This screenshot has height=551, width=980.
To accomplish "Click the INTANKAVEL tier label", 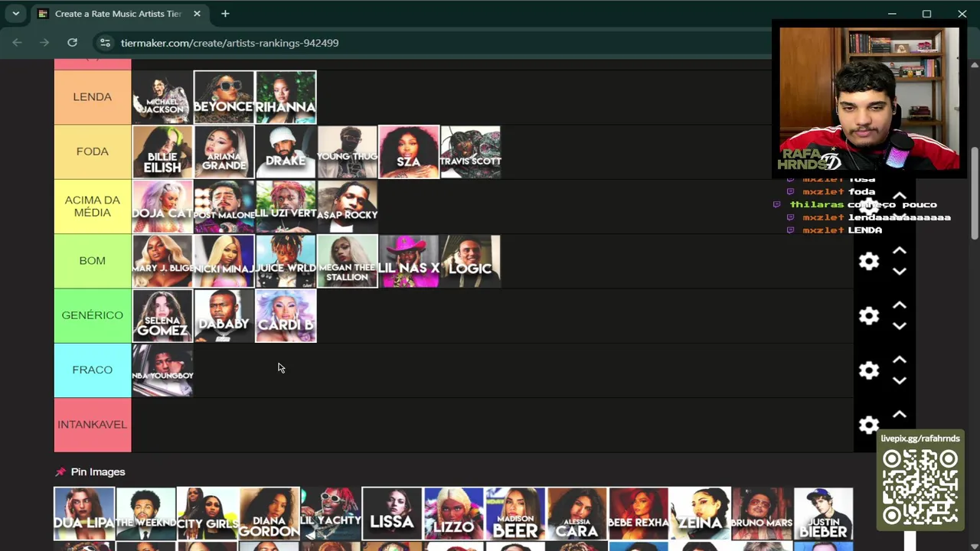I will coord(92,425).
